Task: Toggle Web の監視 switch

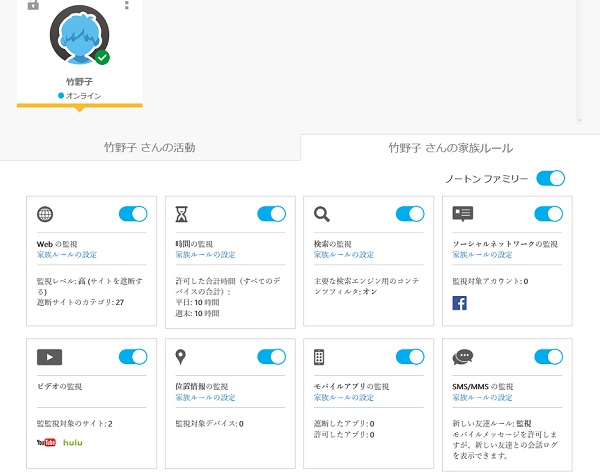Action: [x=133, y=214]
